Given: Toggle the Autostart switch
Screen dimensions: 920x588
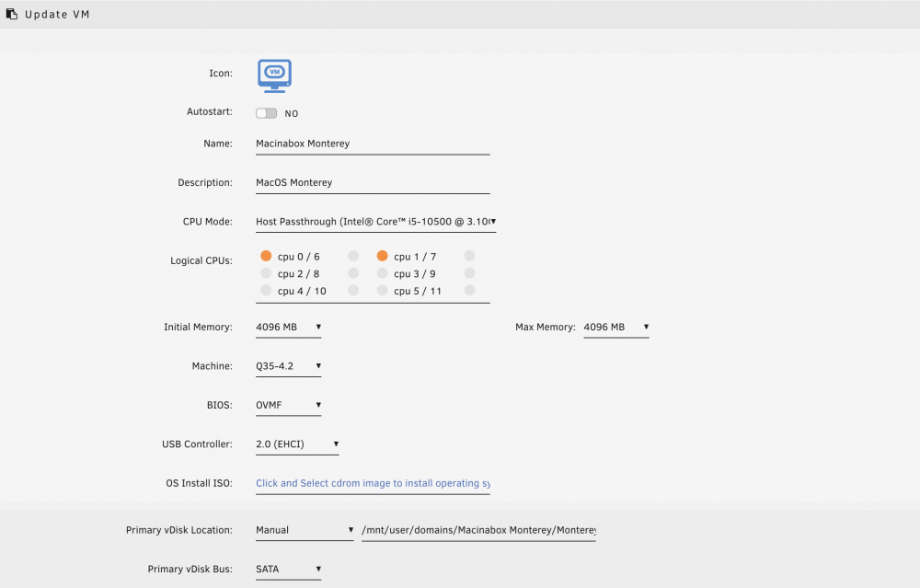Looking at the screenshot, I should click(x=267, y=113).
